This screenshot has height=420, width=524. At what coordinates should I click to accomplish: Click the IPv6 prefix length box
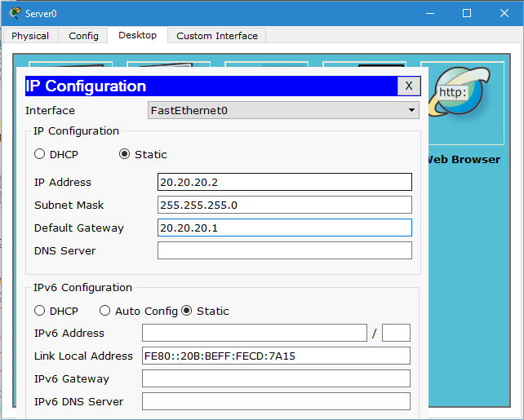(x=396, y=333)
